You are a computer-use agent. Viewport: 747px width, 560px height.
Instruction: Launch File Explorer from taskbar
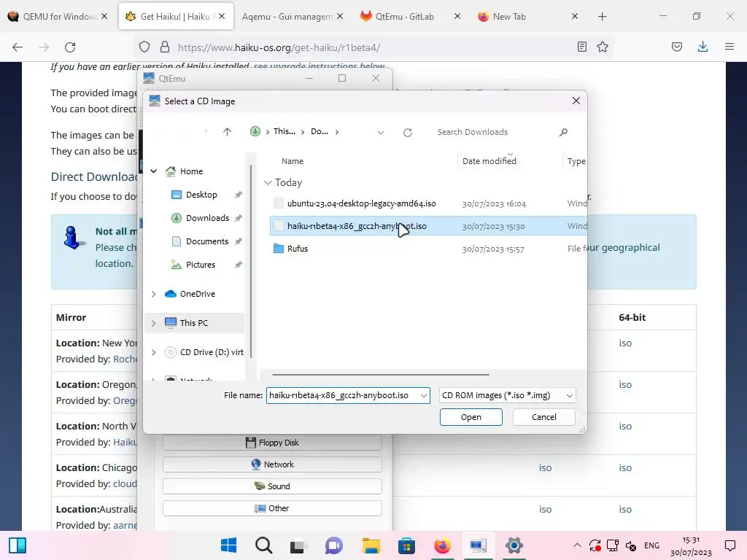click(x=371, y=545)
